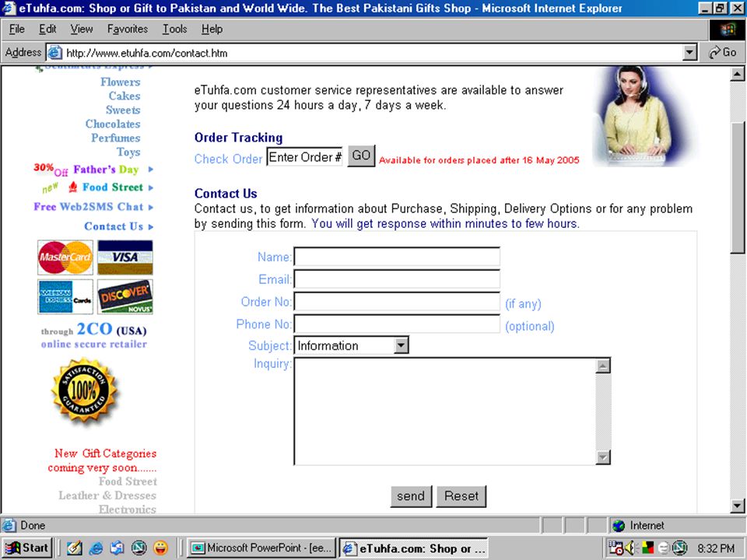Open the Tools menu
747x560 pixels.
tap(174, 29)
